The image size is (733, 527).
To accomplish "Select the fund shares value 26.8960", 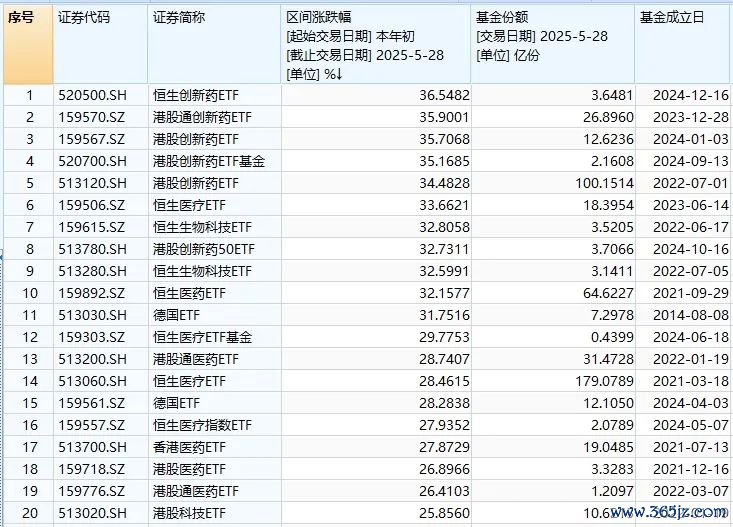I will click(x=608, y=117).
